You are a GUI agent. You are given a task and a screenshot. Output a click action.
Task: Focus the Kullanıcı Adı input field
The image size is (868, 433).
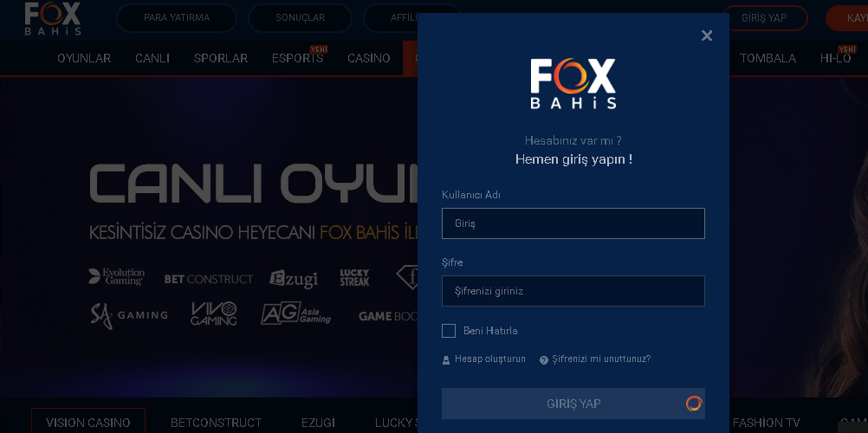tap(573, 223)
